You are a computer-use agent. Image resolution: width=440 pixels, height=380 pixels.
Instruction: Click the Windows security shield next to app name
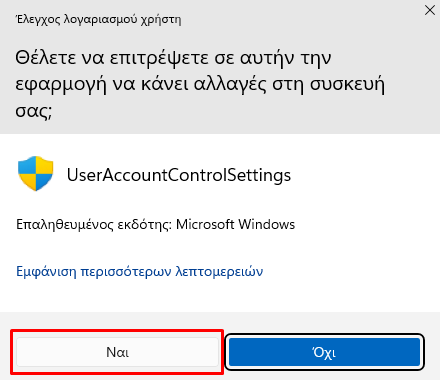(x=35, y=173)
